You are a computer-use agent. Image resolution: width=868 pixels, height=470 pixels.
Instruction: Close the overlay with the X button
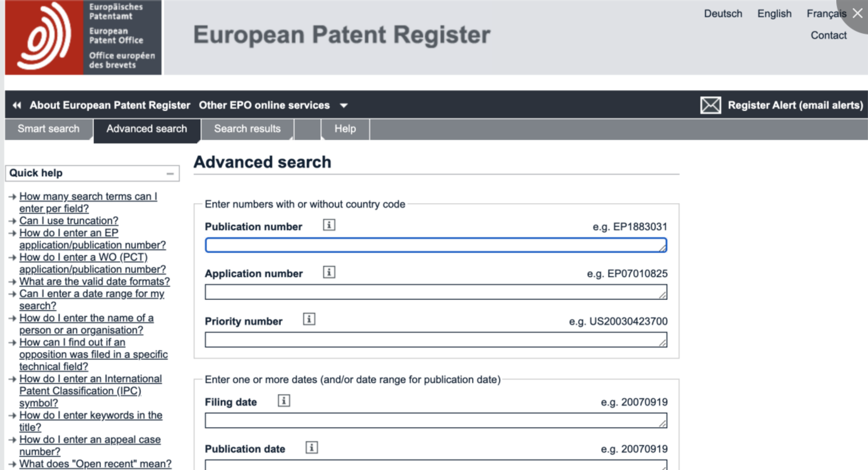[857, 13]
